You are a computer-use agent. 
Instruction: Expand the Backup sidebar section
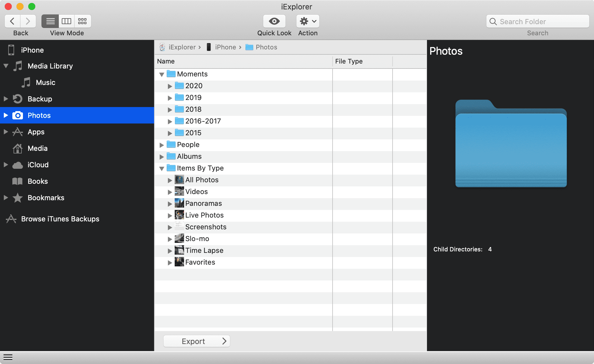coord(6,99)
